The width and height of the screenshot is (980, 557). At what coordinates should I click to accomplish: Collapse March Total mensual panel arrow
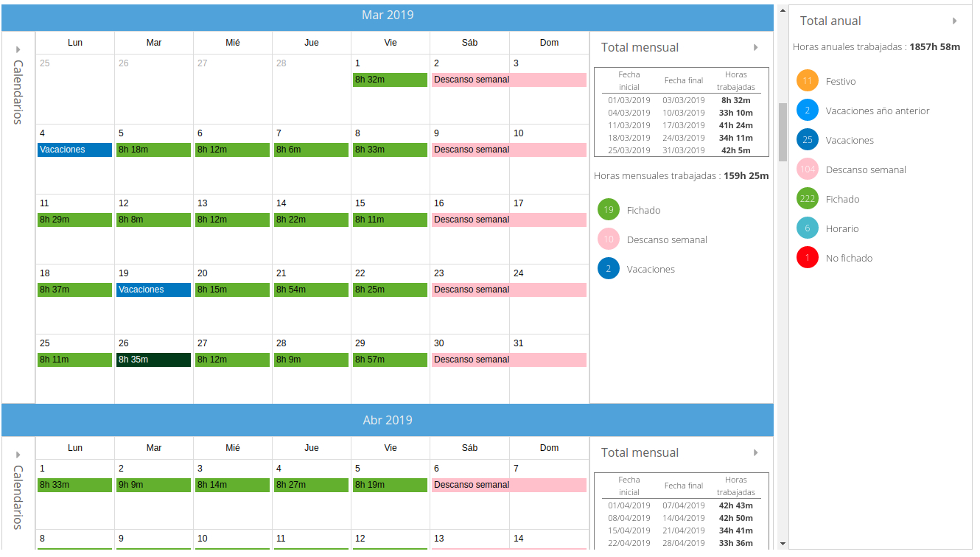click(x=755, y=48)
